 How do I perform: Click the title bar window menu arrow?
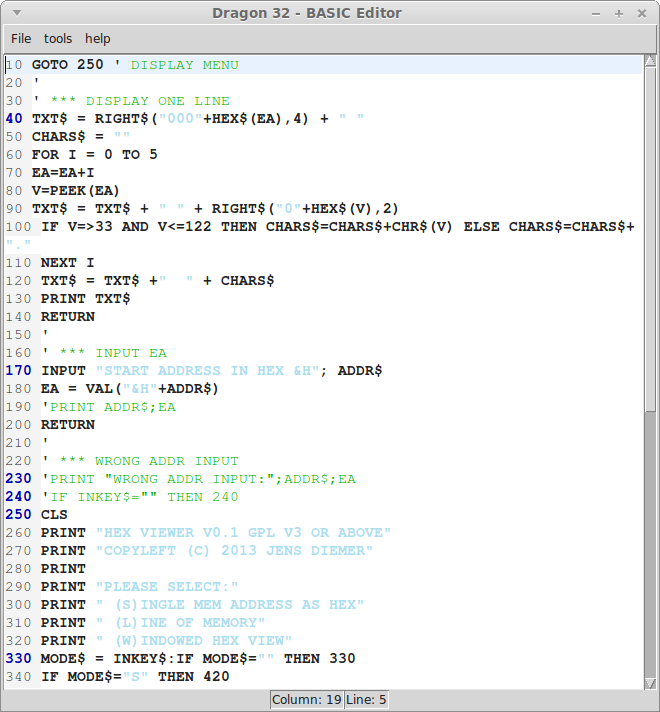coord(17,13)
